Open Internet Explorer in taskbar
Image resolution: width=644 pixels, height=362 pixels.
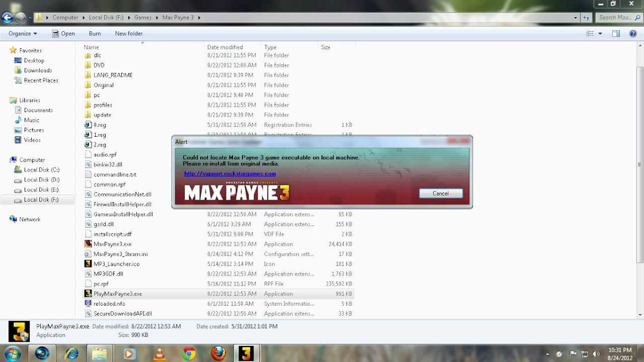click(x=71, y=353)
